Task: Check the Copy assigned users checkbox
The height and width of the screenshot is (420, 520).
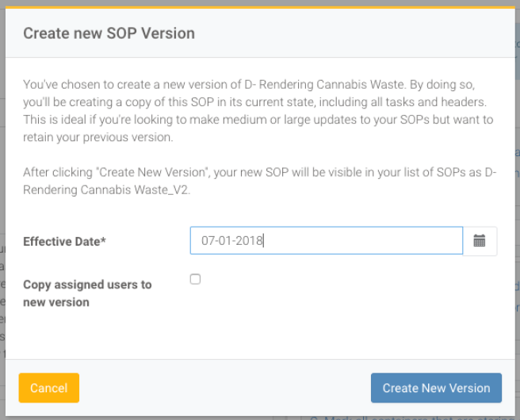Action: [196, 279]
